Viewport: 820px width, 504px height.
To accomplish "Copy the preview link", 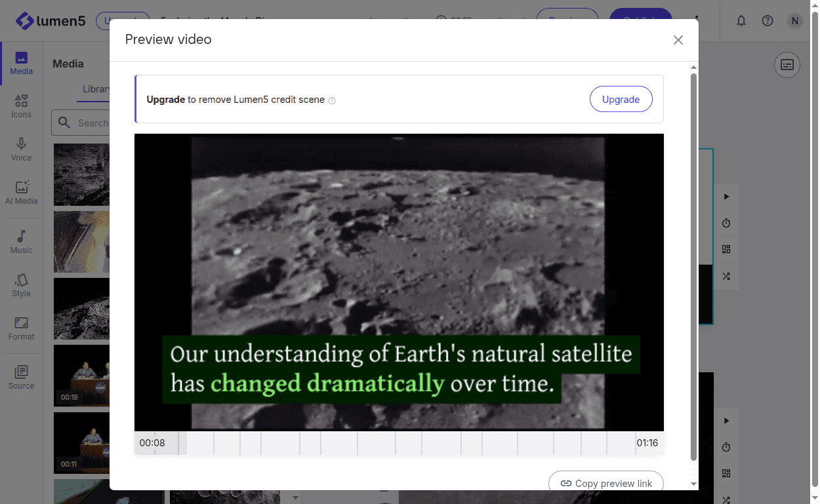I will 605,483.
